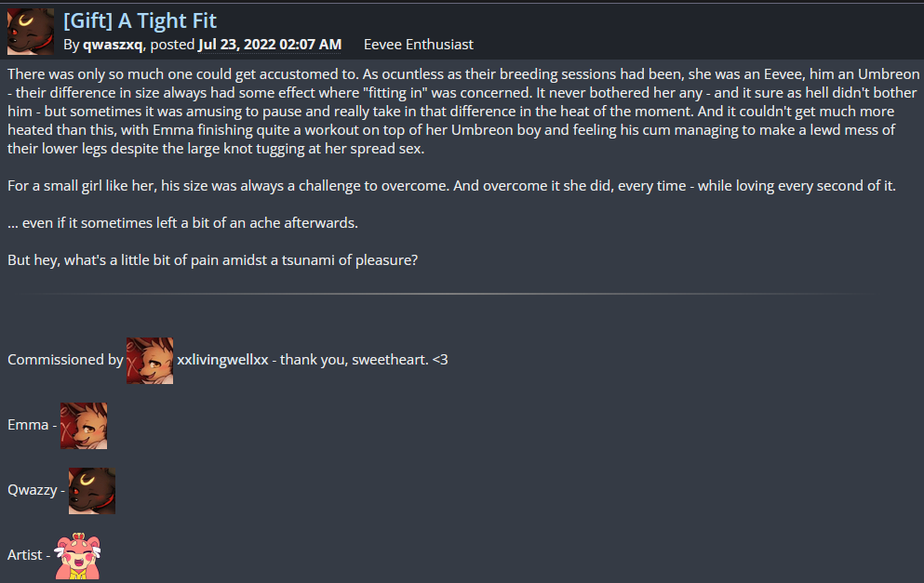Click Emma's character avatar icon
This screenshot has width=924, height=583.
[x=84, y=426]
